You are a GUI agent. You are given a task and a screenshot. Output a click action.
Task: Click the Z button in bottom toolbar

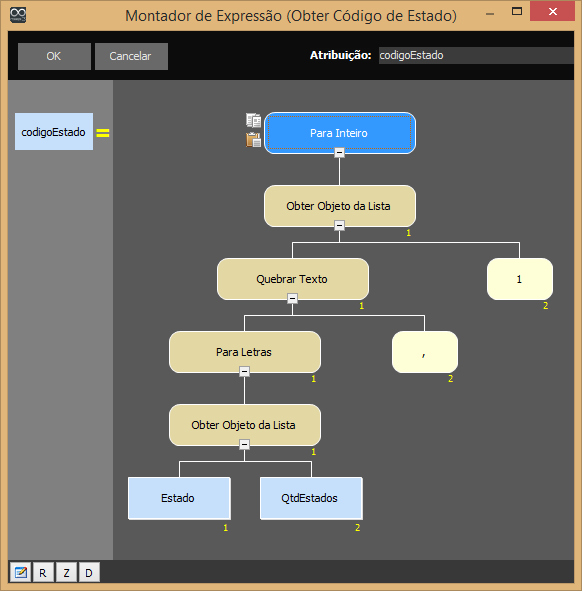(66, 573)
